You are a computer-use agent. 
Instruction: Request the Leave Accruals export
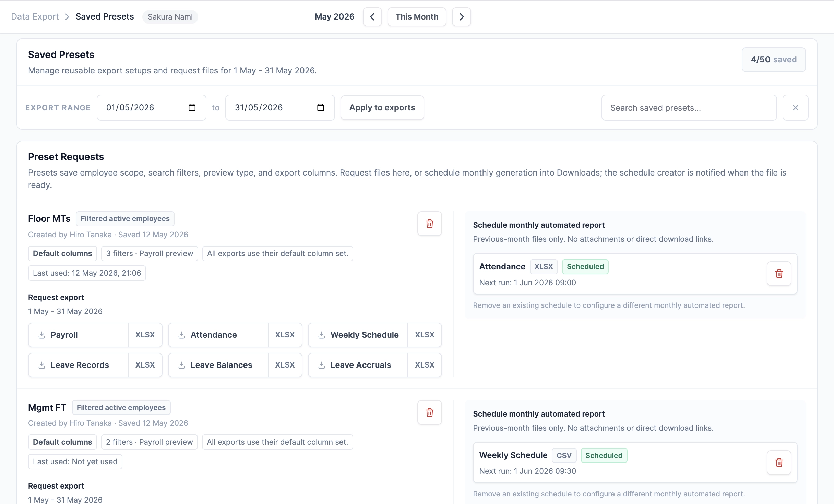(x=358, y=365)
